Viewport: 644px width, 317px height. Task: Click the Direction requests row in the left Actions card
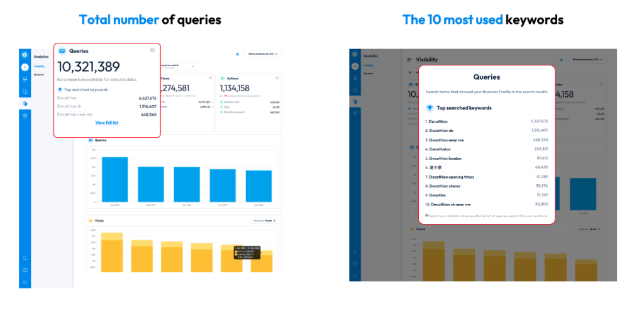[249, 112]
